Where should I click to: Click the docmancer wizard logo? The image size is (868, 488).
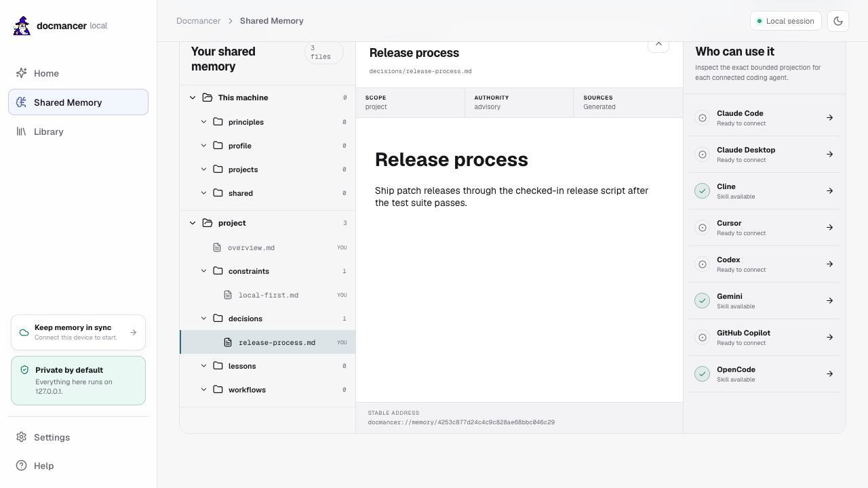[22, 26]
